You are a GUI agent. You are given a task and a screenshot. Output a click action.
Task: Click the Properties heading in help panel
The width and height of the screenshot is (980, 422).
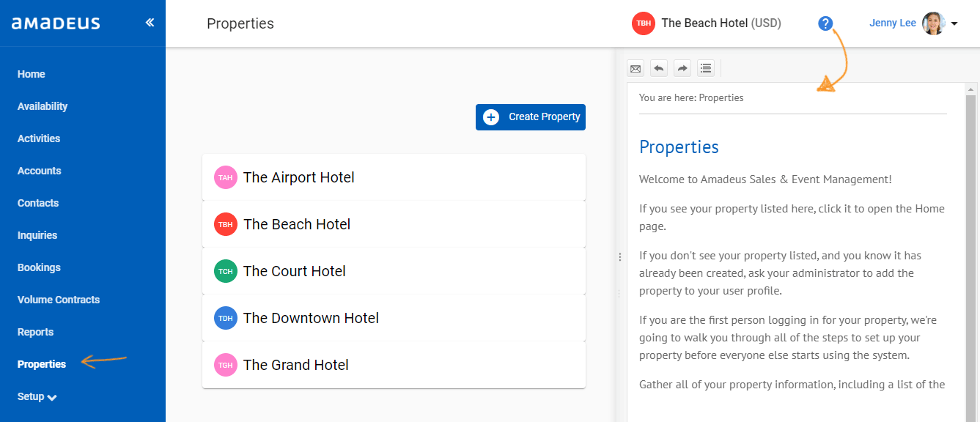coord(679,147)
